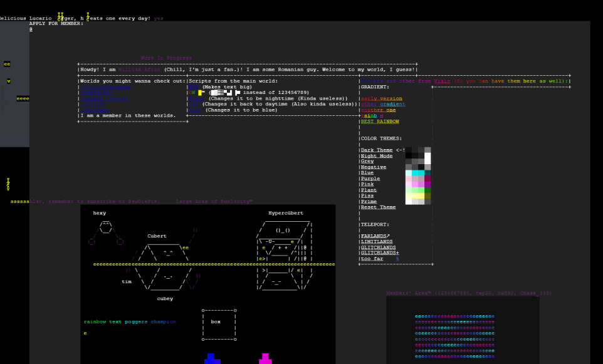Click the 'rainbow text poggers champion' text
The width and height of the screenshot is (603, 364).
(x=130, y=322)
